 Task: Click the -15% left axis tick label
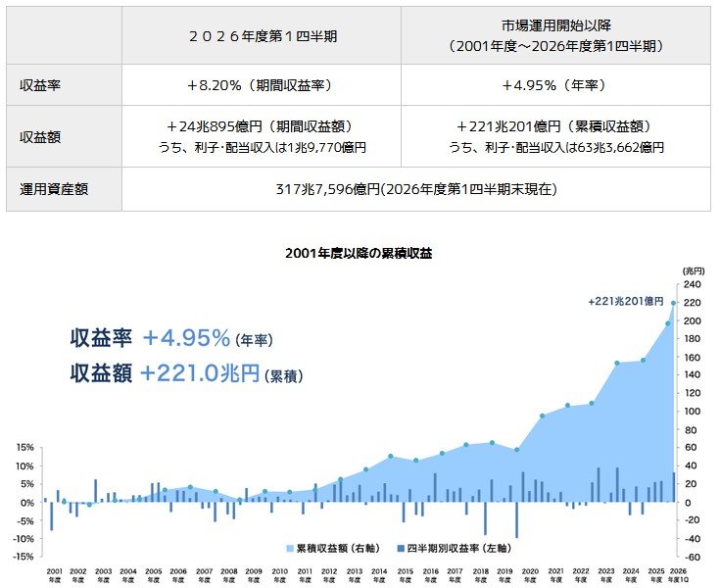[x=24, y=557]
